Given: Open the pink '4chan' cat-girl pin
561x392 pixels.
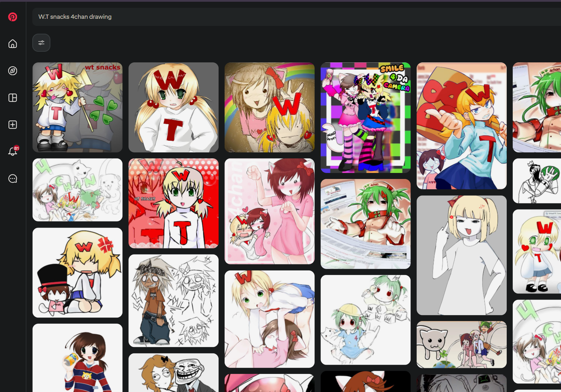Looking at the screenshot, I should 269,211.
